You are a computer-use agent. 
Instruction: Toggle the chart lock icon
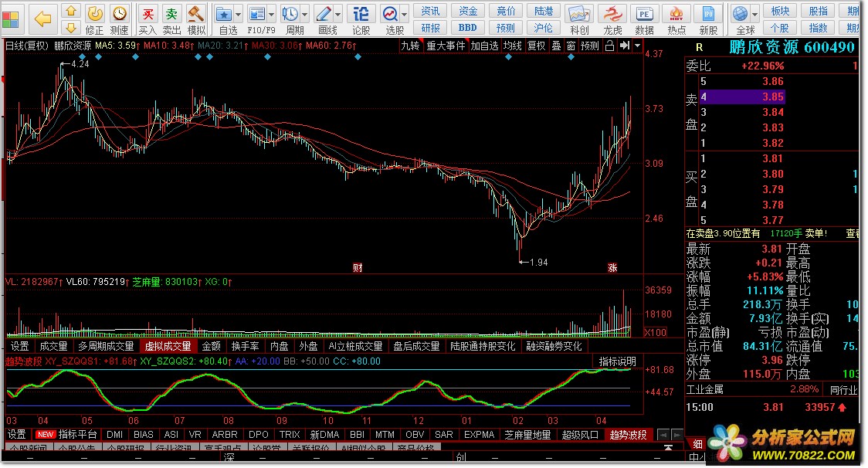tap(609, 46)
